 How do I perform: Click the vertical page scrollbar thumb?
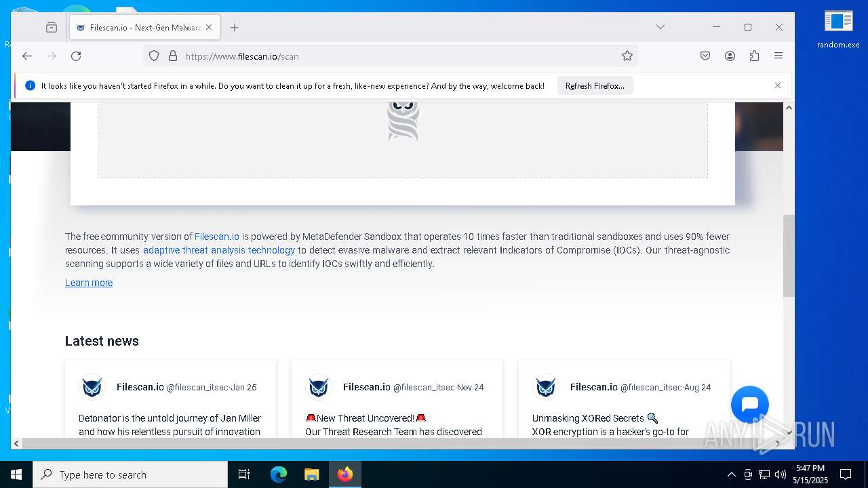[789, 256]
